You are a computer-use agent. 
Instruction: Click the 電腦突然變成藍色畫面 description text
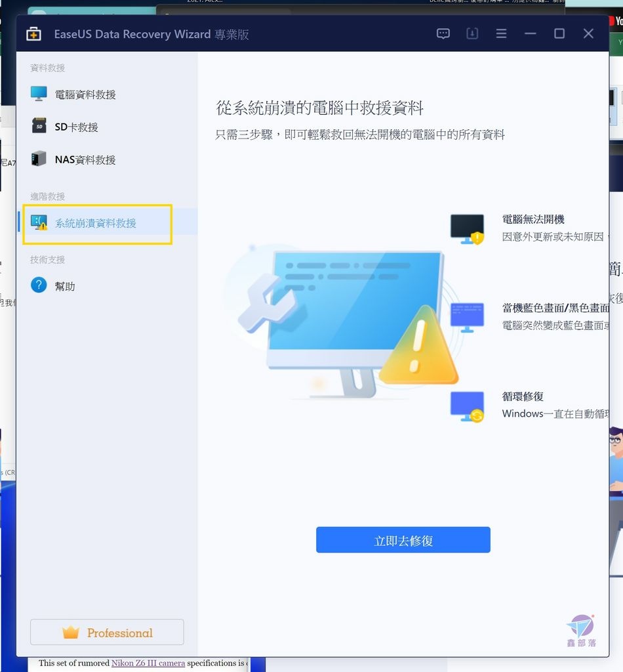[x=555, y=325]
